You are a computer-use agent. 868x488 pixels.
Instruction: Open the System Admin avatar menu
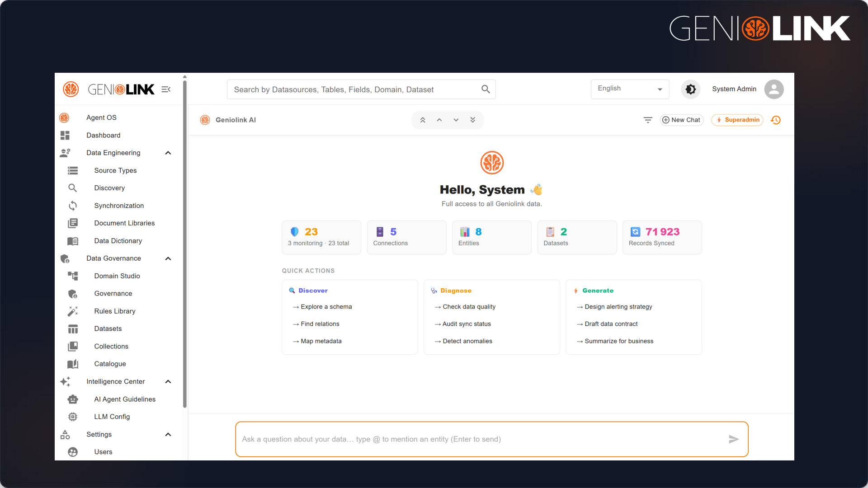[774, 89]
